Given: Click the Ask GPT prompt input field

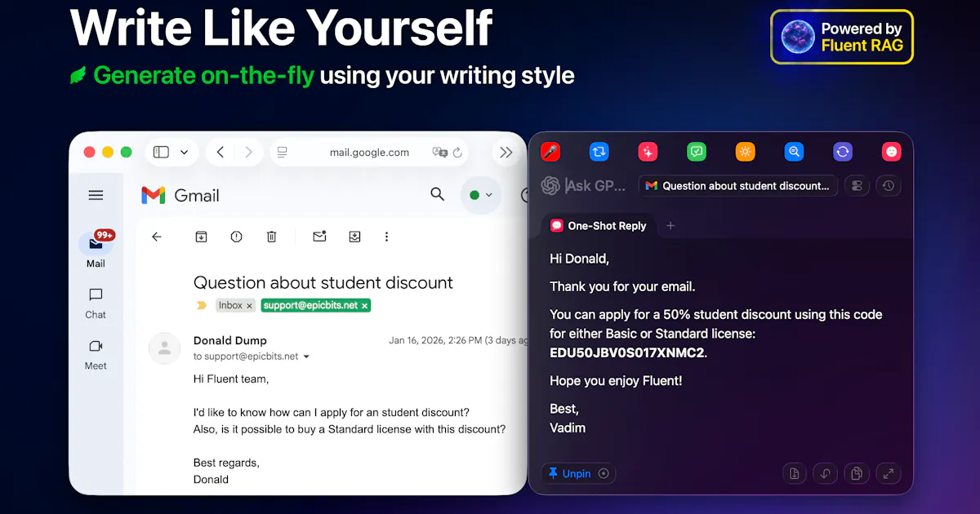Looking at the screenshot, I should pyautogui.click(x=598, y=186).
